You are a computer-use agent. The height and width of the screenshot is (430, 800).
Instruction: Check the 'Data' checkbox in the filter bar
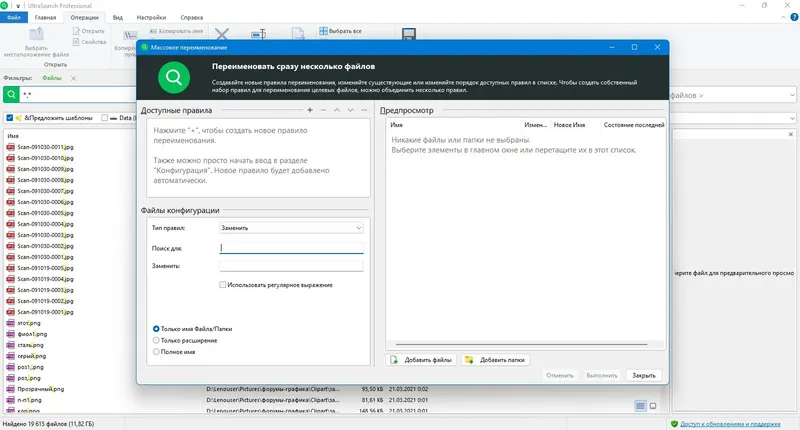(105, 118)
